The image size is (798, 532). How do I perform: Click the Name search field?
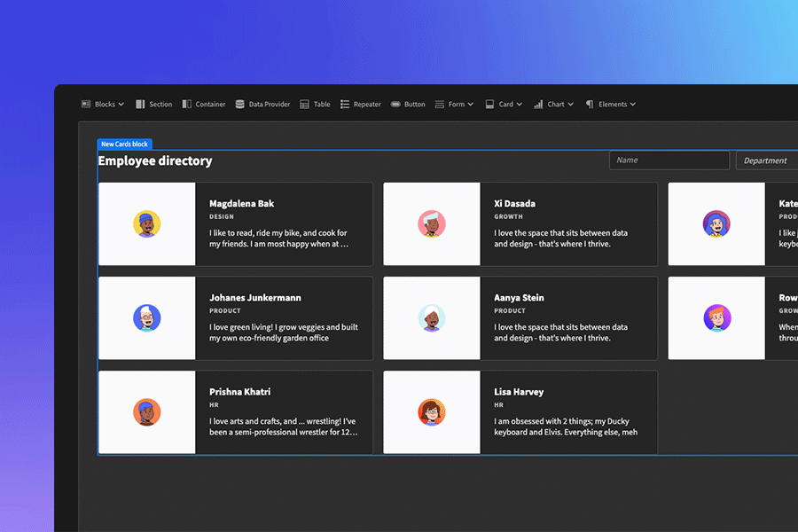669,160
